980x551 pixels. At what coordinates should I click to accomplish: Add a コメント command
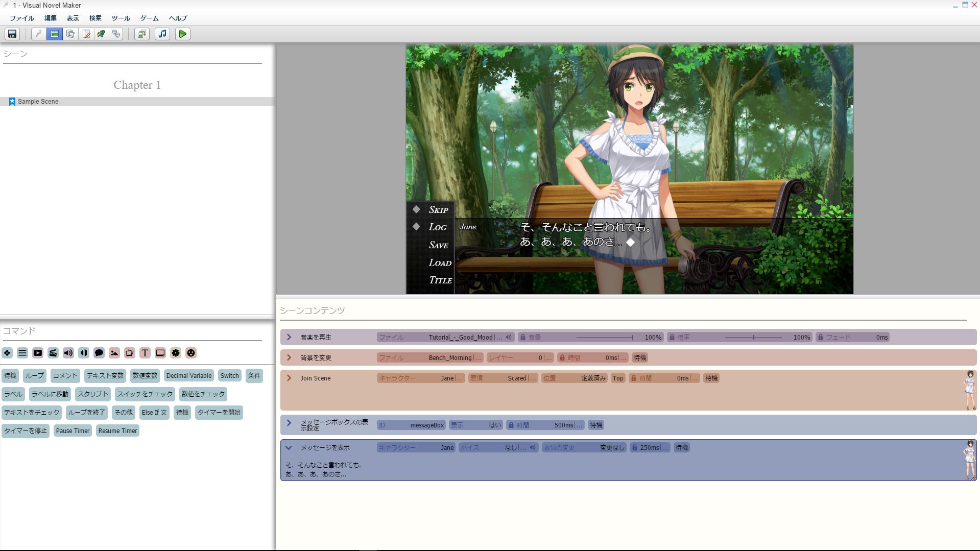click(x=65, y=376)
